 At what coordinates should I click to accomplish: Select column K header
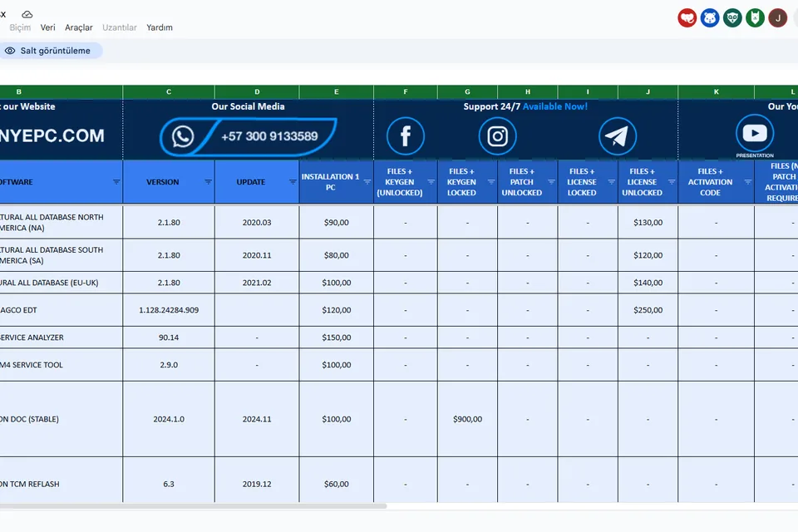[716, 92]
